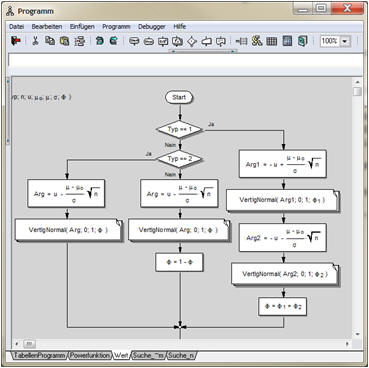
Task: Click the structure tree toolbar icon
Action: pos(79,41)
